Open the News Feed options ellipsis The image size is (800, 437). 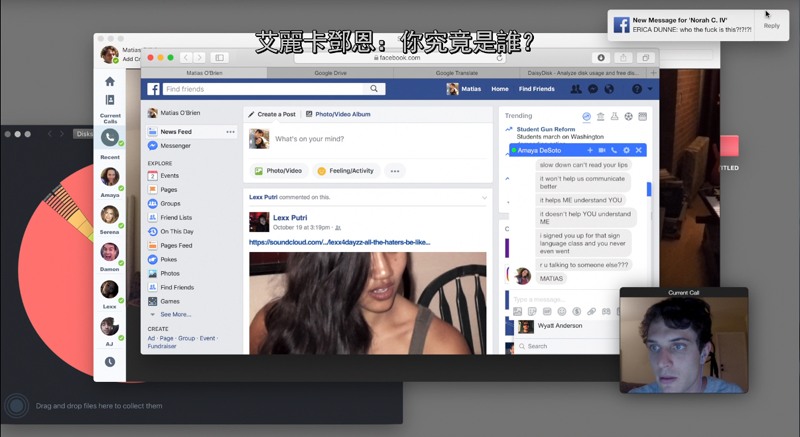230,132
